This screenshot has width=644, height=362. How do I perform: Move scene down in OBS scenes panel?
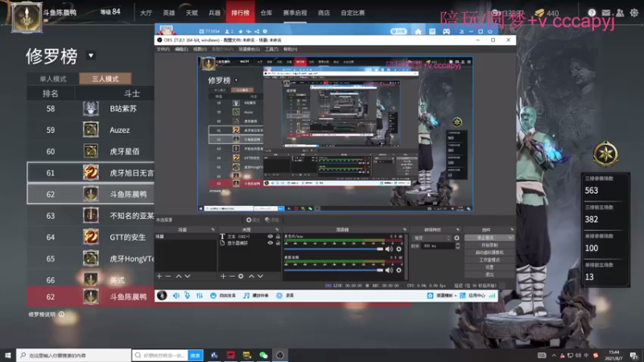click(188, 276)
